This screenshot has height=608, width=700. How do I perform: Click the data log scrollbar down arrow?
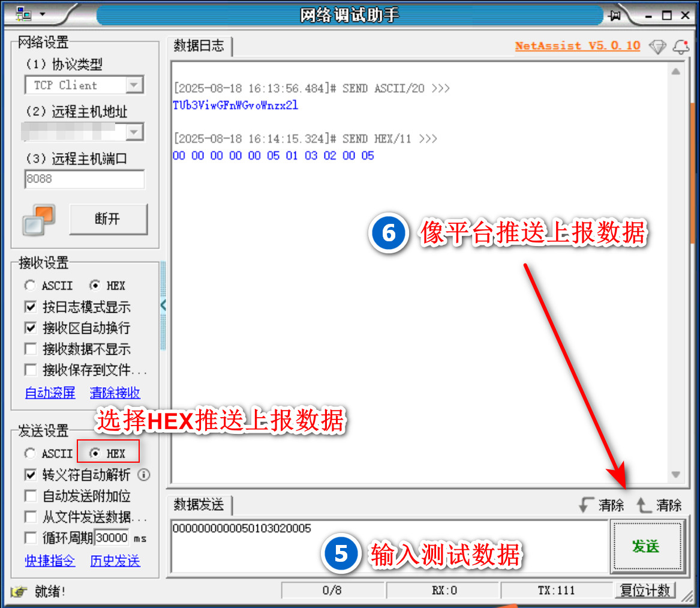tap(676, 475)
